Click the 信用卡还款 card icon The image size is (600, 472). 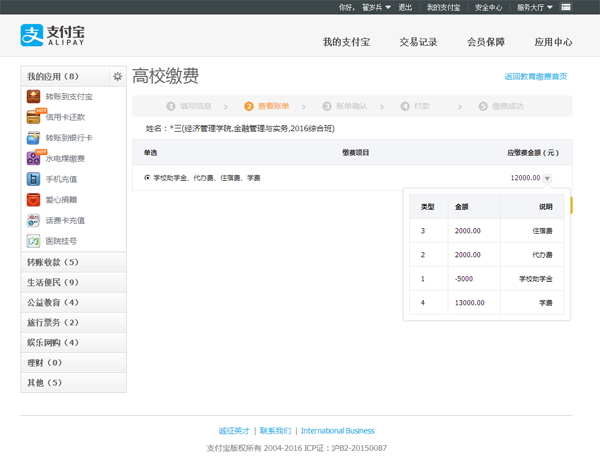[x=33, y=117]
